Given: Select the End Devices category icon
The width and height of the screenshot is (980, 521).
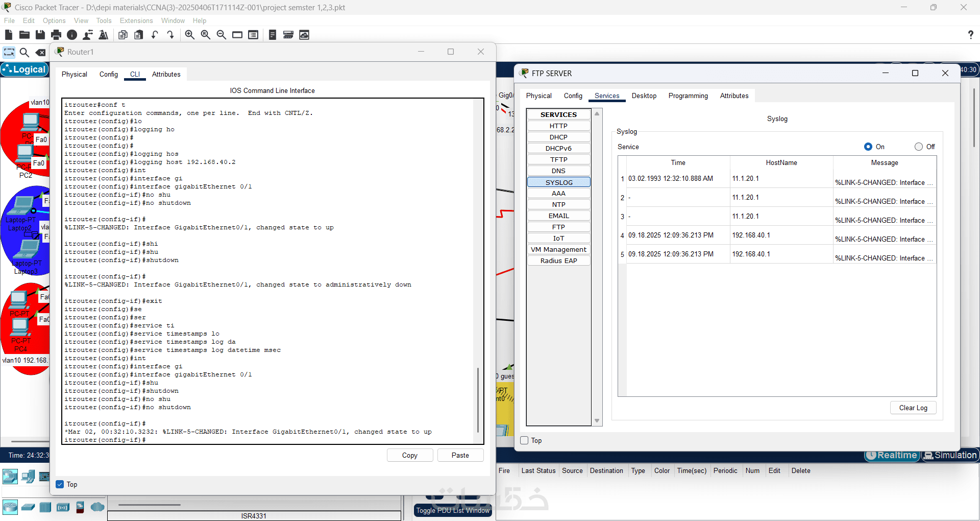Looking at the screenshot, I should (28, 477).
